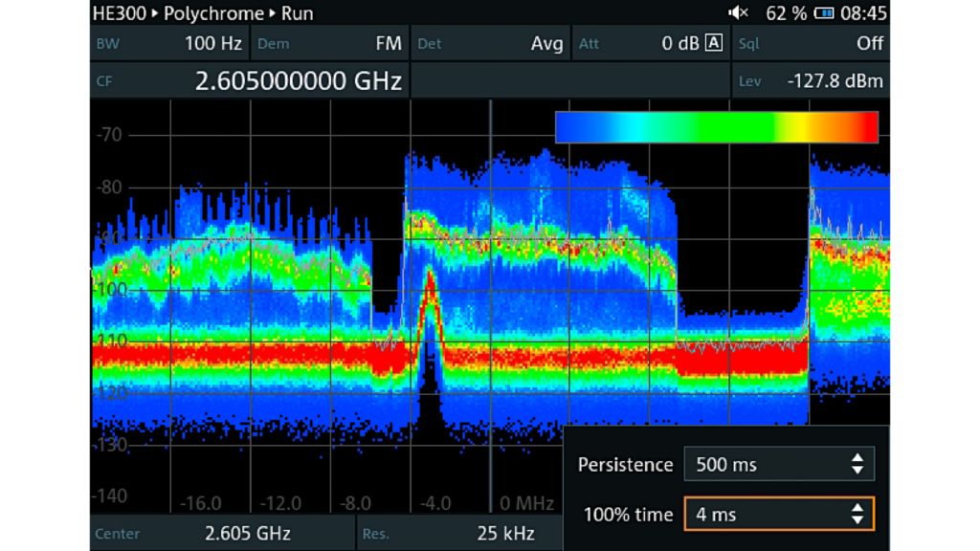This screenshot has width=980, height=551.
Task: Click the battery status icon
Action: tap(824, 13)
